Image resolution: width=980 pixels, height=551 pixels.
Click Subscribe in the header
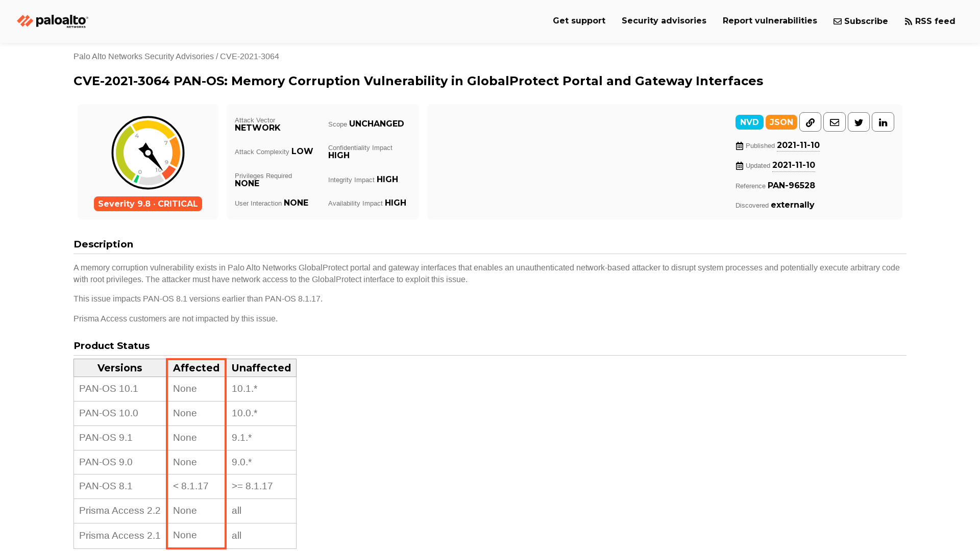tap(861, 21)
